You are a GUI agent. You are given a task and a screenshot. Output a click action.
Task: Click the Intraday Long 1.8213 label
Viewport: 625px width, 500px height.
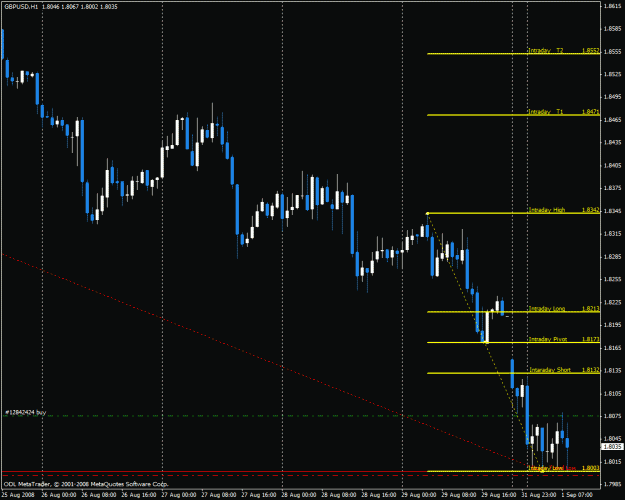(564, 309)
